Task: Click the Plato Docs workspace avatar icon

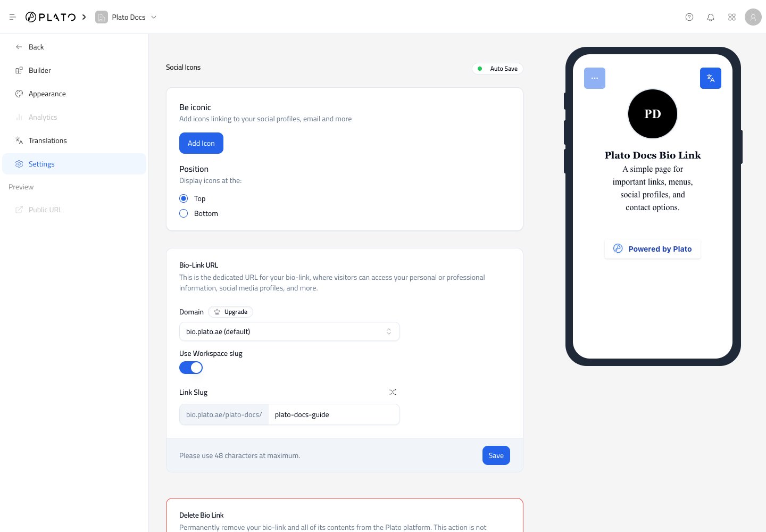Action: click(101, 17)
